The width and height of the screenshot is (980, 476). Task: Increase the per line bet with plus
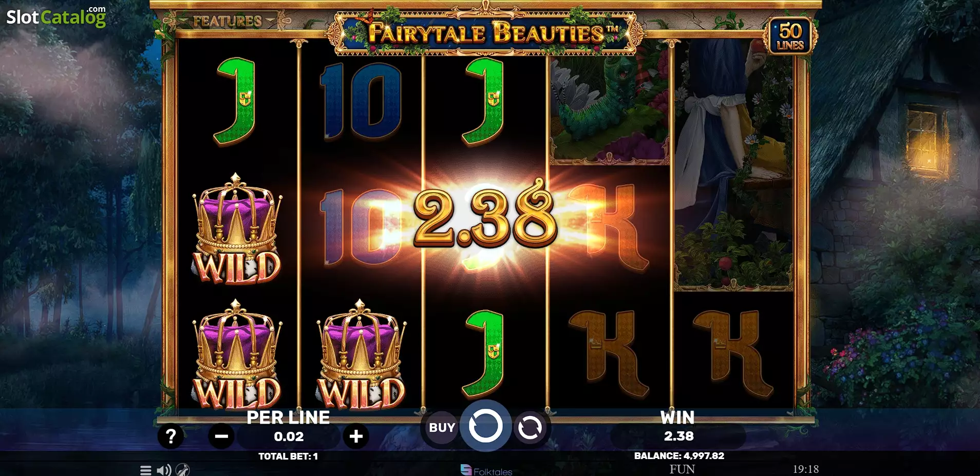356,436
